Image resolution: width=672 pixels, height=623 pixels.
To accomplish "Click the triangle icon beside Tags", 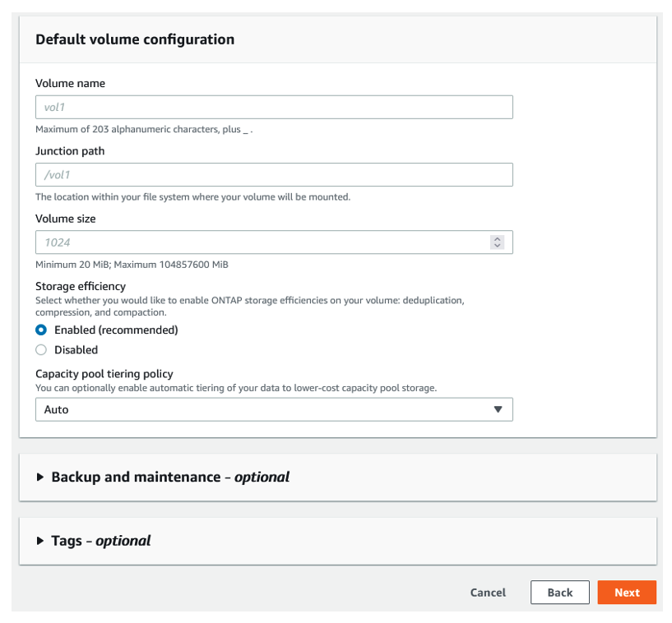I will coord(40,541).
